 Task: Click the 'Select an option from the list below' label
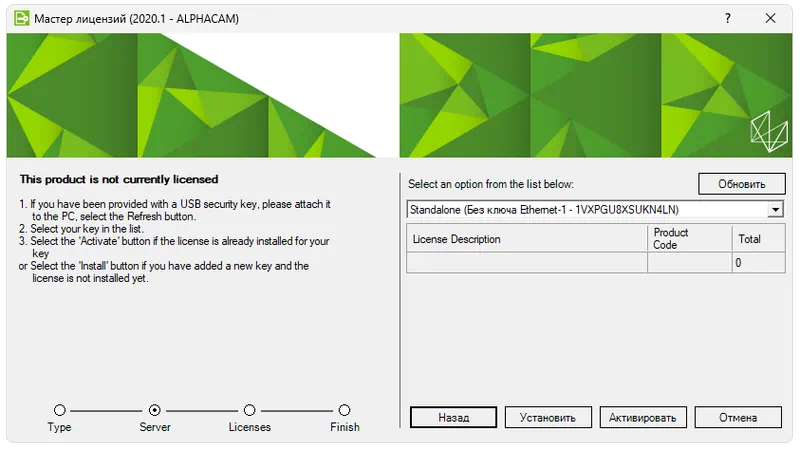pyautogui.click(x=491, y=184)
